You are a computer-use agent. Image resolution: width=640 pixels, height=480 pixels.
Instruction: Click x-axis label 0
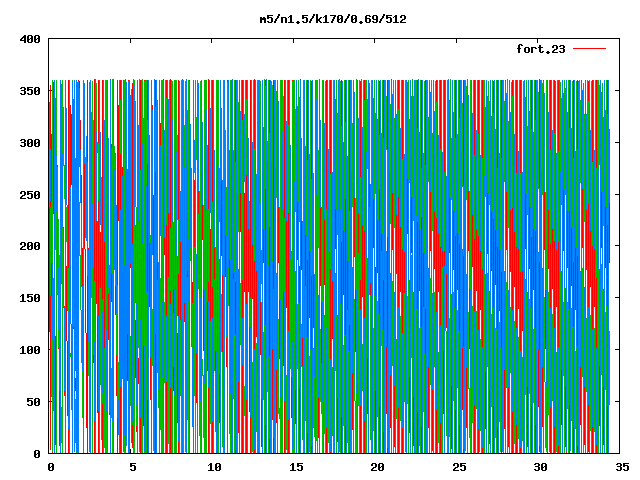click(51, 467)
